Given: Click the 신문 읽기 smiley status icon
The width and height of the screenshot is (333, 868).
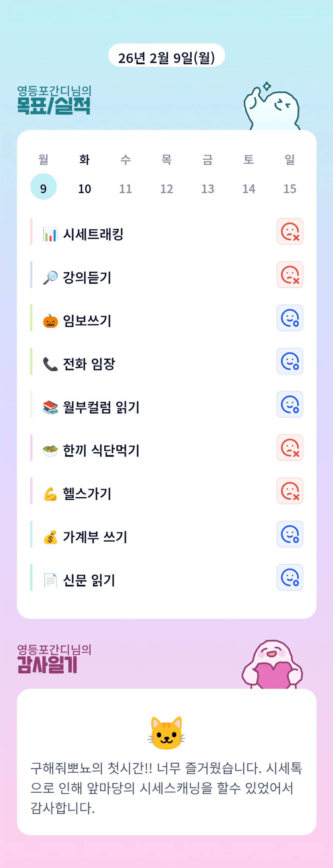Looking at the screenshot, I should 290,578.
